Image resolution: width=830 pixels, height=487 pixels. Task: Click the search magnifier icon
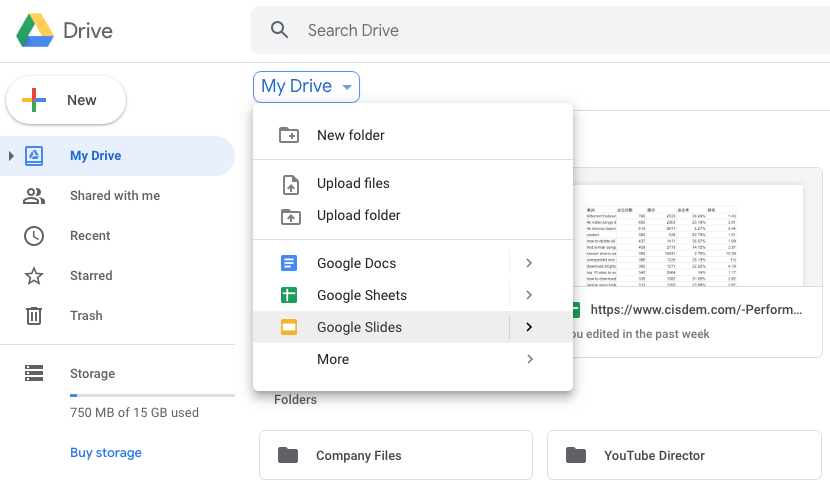pos(279,30)
